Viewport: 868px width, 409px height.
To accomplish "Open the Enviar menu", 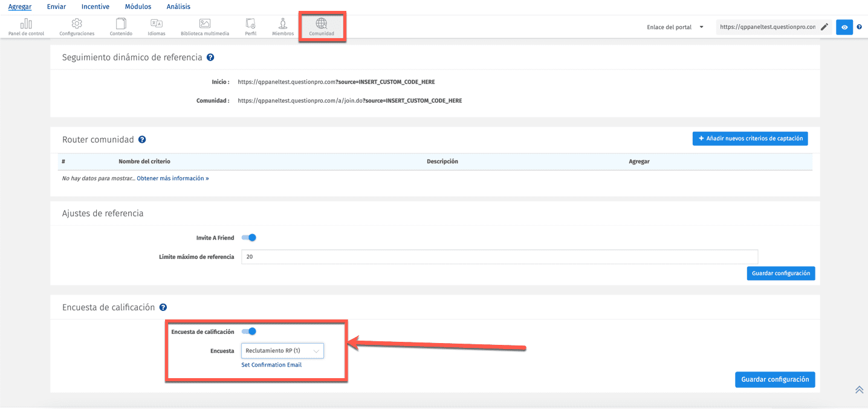I will (56, 7).
